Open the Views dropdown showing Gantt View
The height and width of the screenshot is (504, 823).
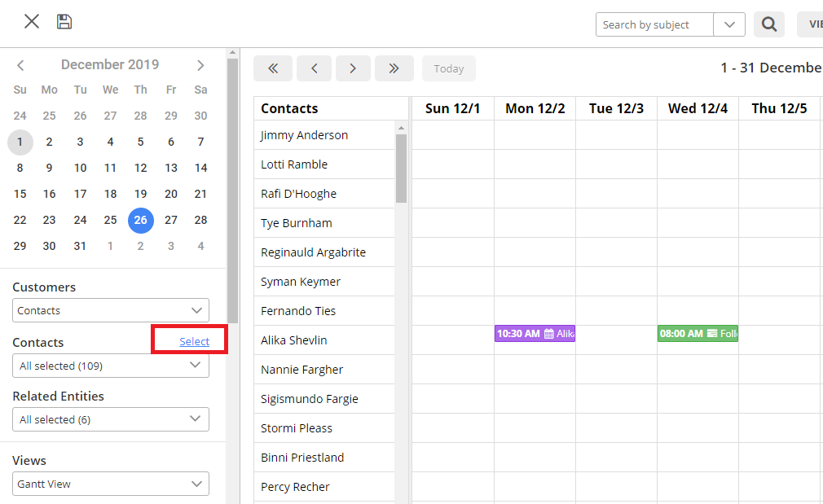[x=111, y=484]
